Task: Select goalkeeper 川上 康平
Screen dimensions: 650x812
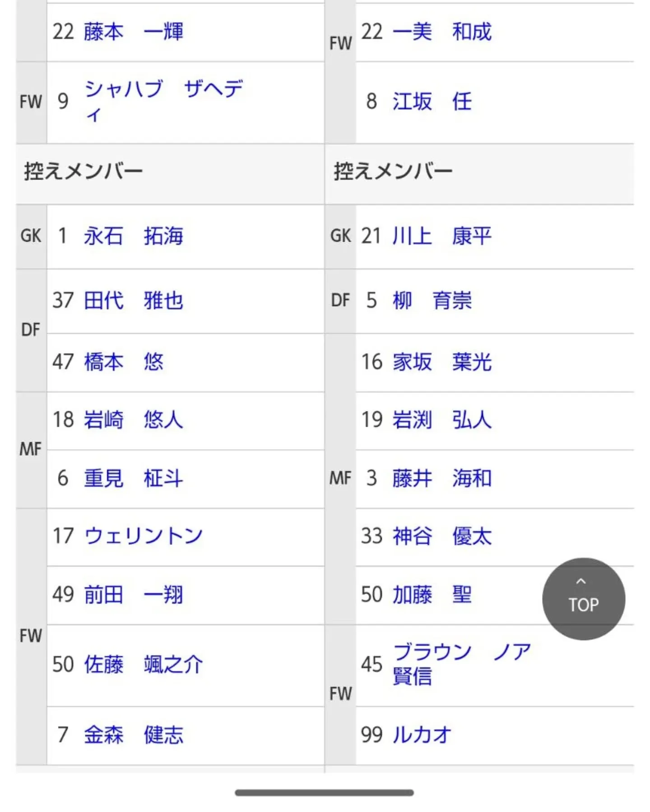Action: coord(442,236)
